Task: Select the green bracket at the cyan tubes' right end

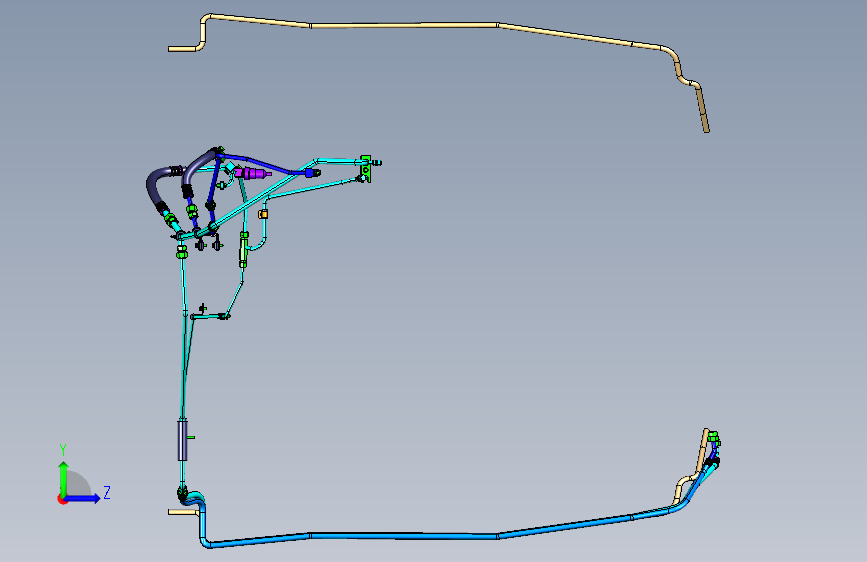Action: 365,169
